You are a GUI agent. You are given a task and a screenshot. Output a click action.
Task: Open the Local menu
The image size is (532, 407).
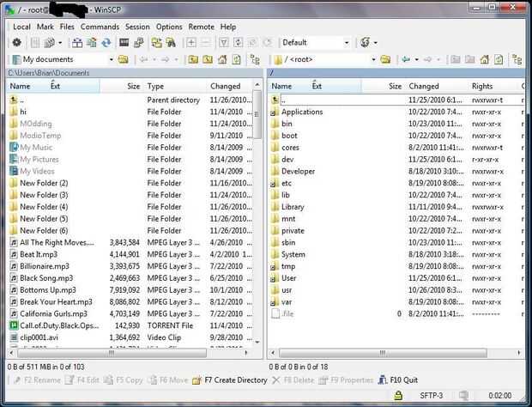coord(21,27)
